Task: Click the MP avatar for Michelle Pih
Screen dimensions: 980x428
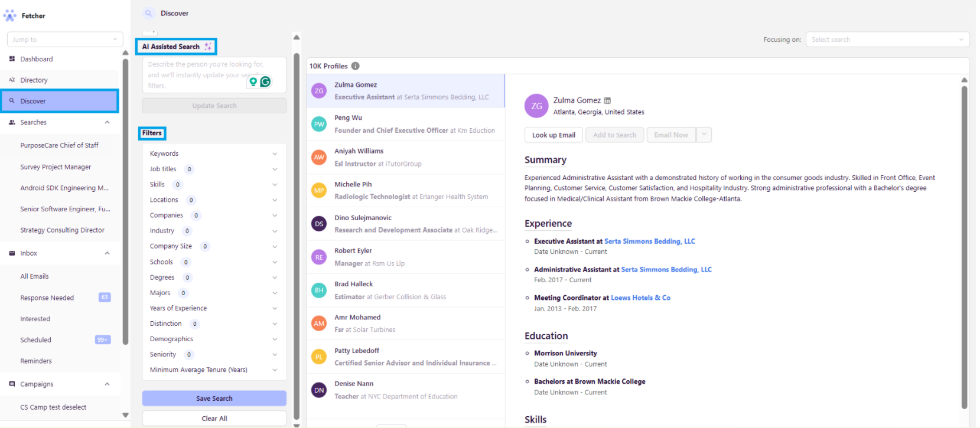Action: tap(319, 190)
